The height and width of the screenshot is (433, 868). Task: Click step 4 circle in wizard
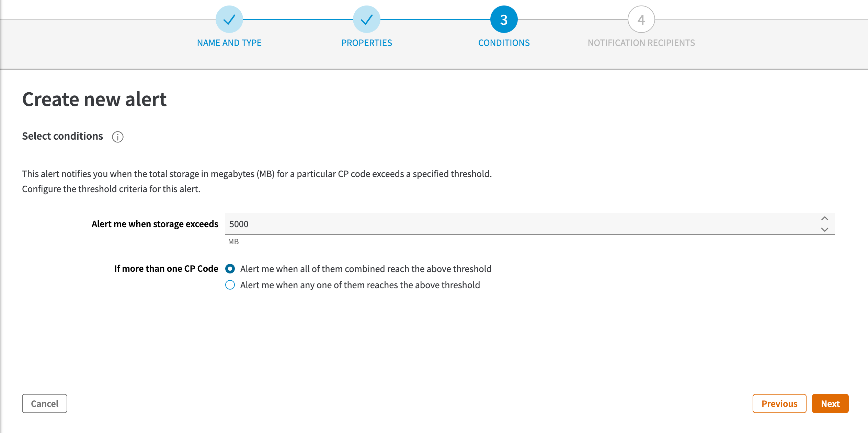641,20
